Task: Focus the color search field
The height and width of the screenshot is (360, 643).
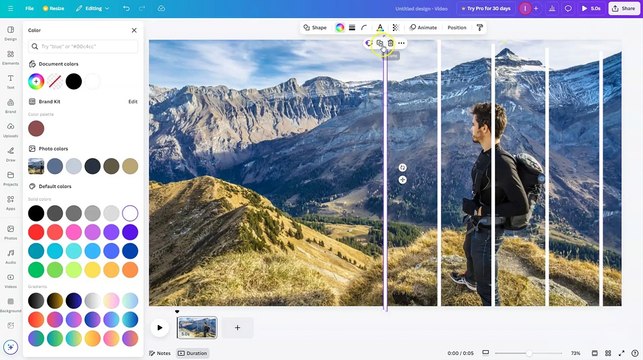Action: [83, 46]
